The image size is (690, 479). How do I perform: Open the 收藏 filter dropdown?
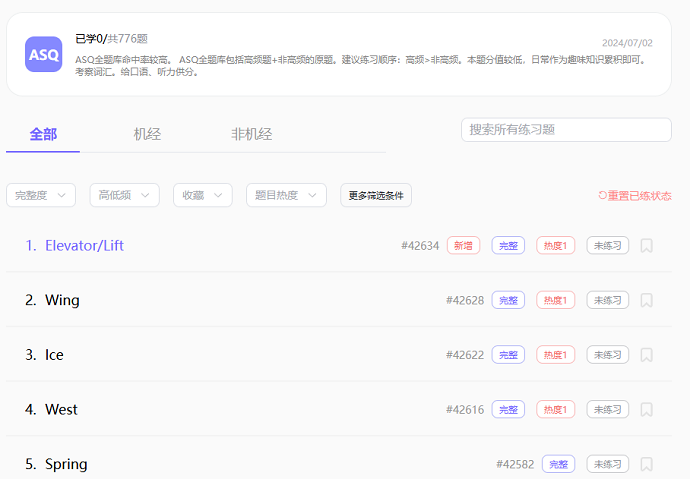pos(203,195)
